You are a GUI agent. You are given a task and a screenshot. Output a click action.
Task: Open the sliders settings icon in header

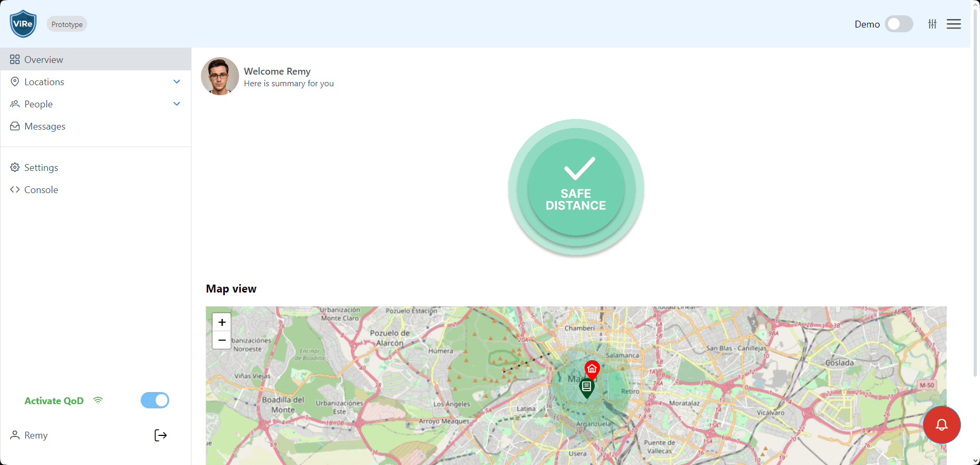click(x=932, y=24)
